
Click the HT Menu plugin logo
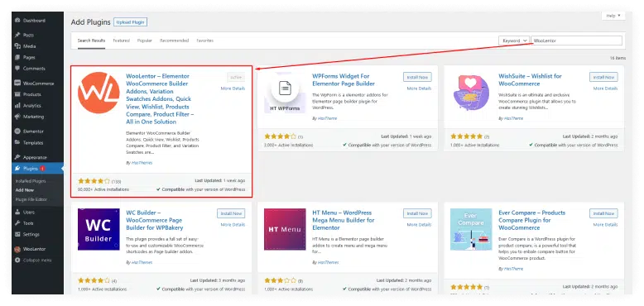click(x=285, y=229)
